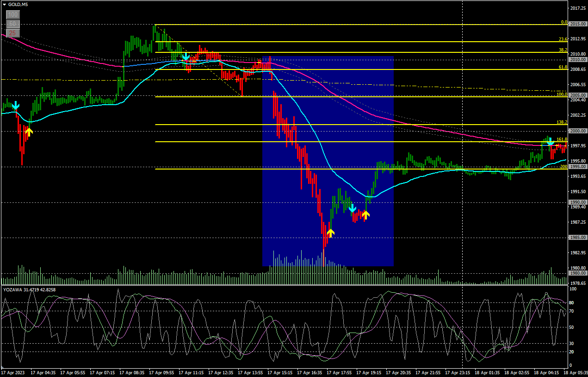Screen dimensions: 588x377
Task: Click the GOLD,M5 chart title text
Action: tap(17, 4)
